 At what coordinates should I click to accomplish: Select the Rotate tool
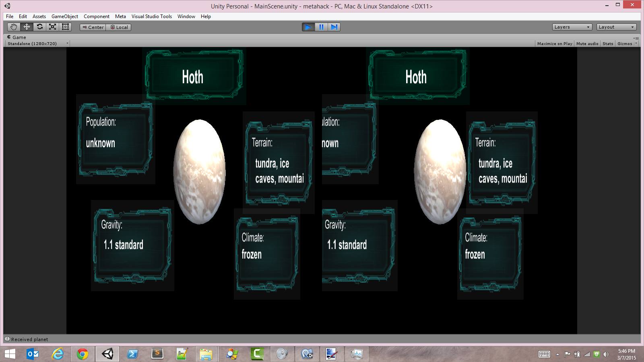pyautogui.click(x=39, y=27)
